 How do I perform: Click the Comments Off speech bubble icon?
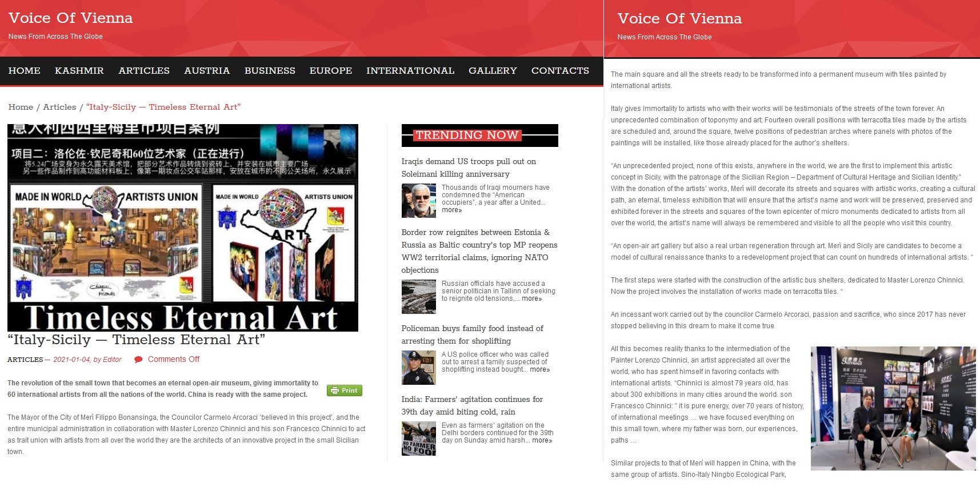point(138,360)
